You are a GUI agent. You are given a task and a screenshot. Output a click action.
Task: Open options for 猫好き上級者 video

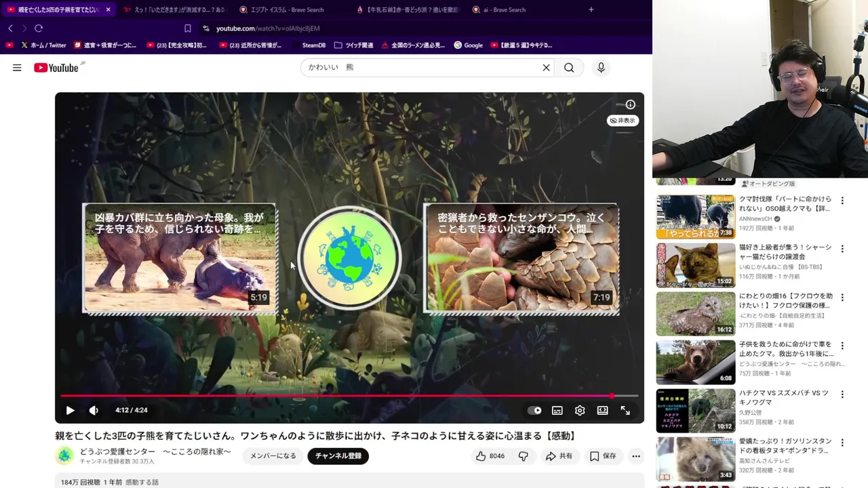pyautogui.click(x=842, y=249)
